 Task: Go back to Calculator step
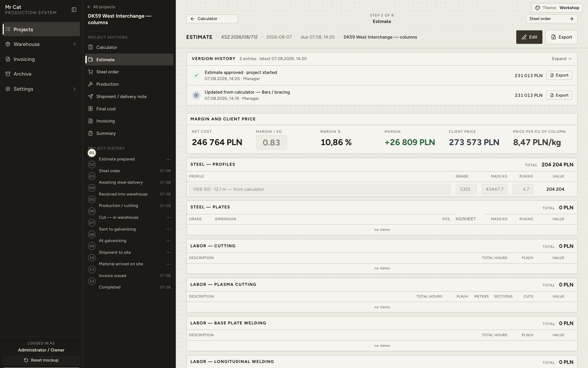point(212,19)
